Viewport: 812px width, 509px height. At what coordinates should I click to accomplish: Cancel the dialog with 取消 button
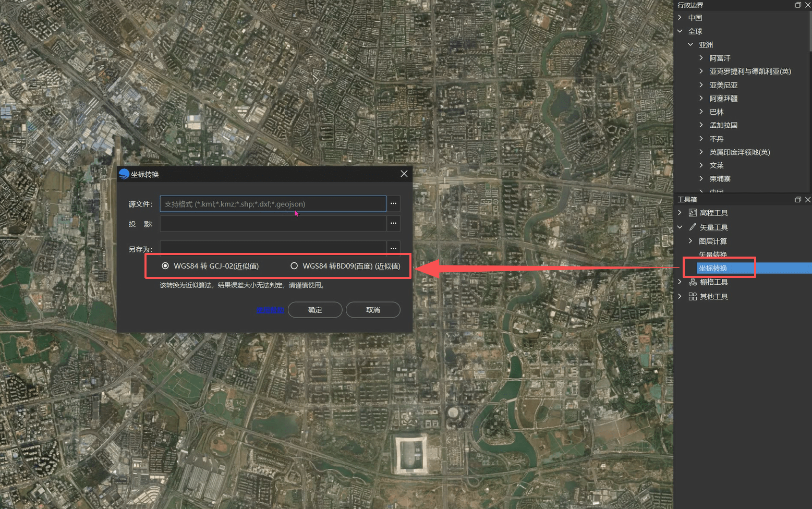coord(373,310)
